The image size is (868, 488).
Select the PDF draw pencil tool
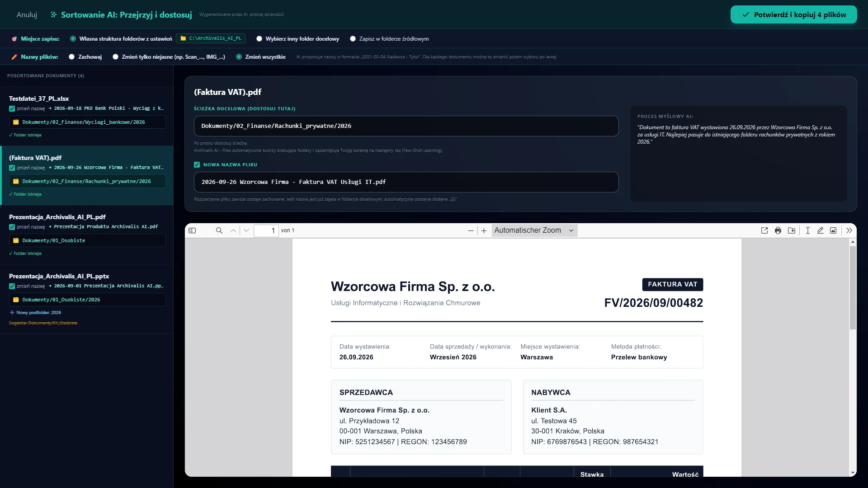[820, 230]
